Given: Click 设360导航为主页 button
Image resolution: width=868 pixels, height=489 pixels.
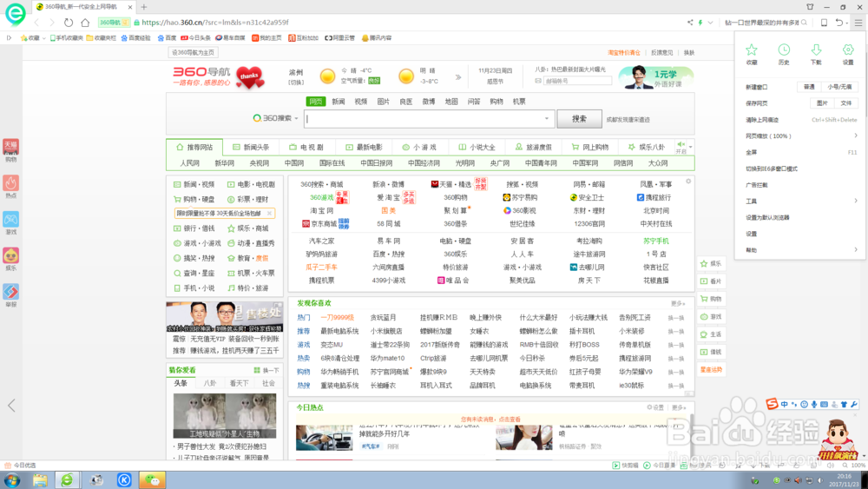Looking at the screenshot, I should (193, 53).
